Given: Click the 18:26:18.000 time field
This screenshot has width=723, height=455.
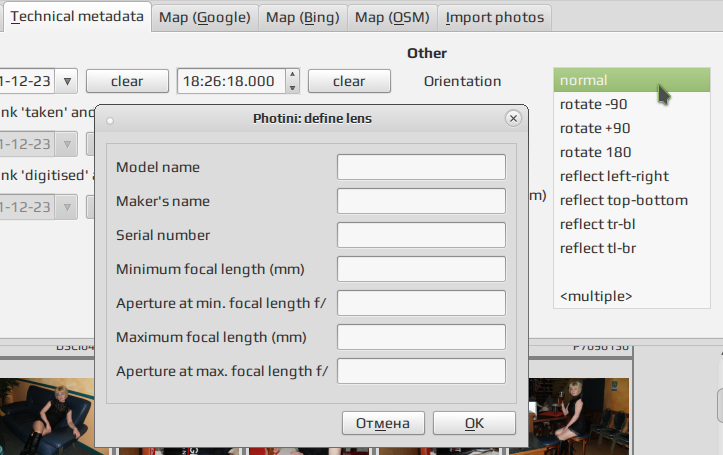Looking at the screenshot, I should [231, 81].
